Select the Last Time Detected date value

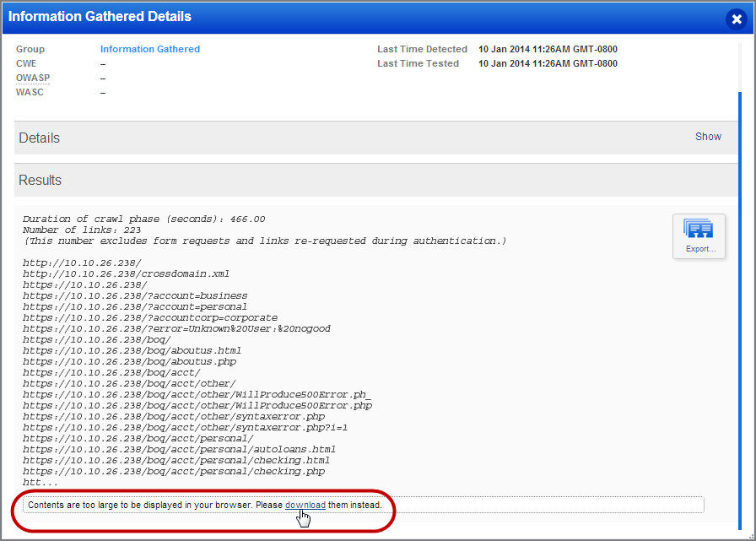coord(548,49)
